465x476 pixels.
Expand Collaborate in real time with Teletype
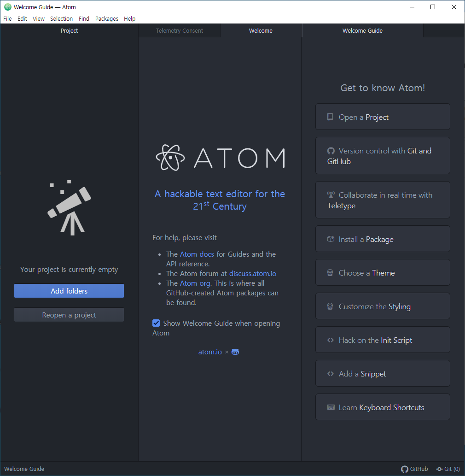click(383, 200)
